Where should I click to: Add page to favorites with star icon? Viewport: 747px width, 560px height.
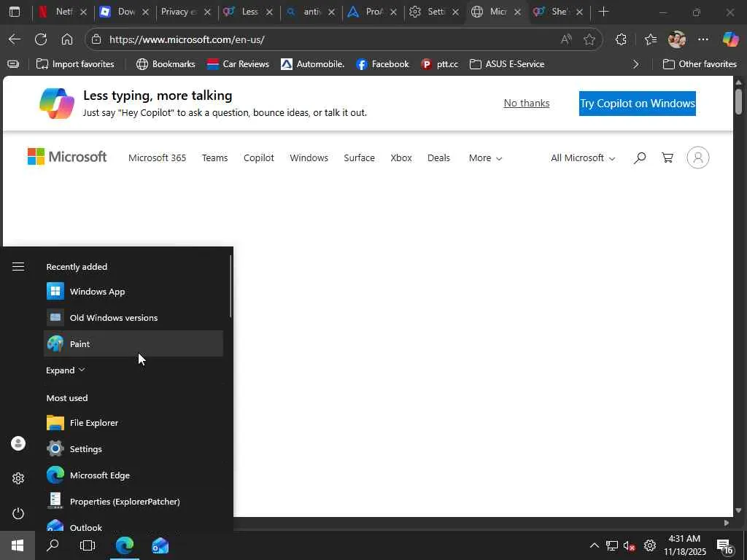click(589, 39)
